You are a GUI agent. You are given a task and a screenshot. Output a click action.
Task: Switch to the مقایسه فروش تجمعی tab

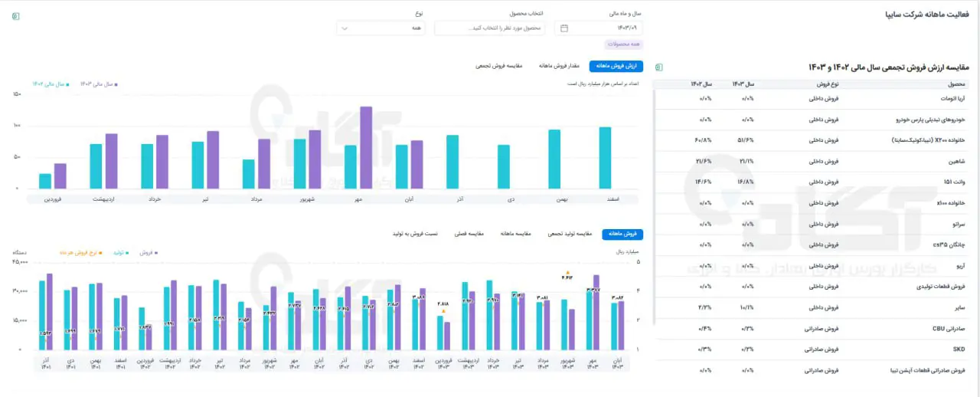pos(498,66)
